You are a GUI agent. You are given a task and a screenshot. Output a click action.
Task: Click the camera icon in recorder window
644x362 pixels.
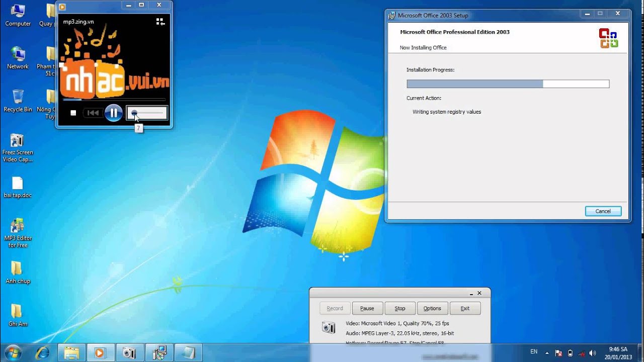(x=329, y=327)
